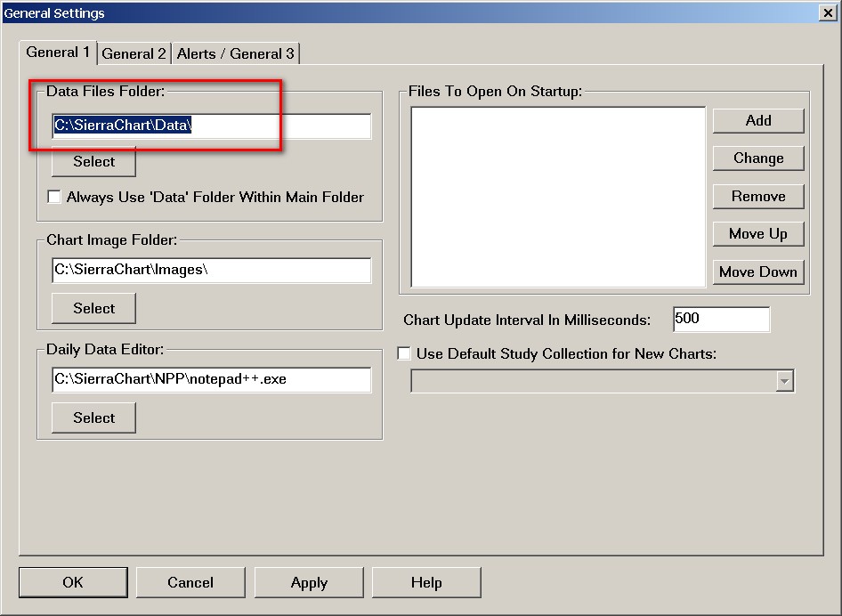Click the Chart Image Folder path field
The height and width of the screenshot is (616, 842).
click(212, 270)
